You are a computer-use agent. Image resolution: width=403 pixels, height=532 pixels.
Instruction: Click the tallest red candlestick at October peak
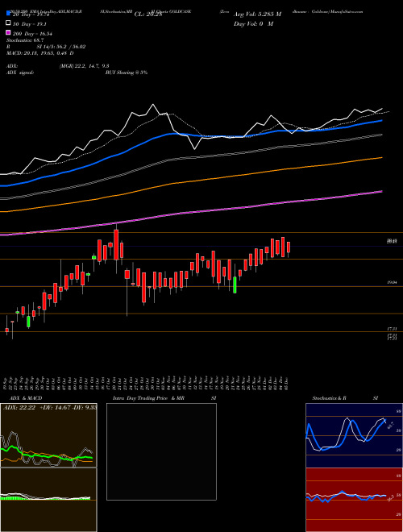tap(116, 244)
